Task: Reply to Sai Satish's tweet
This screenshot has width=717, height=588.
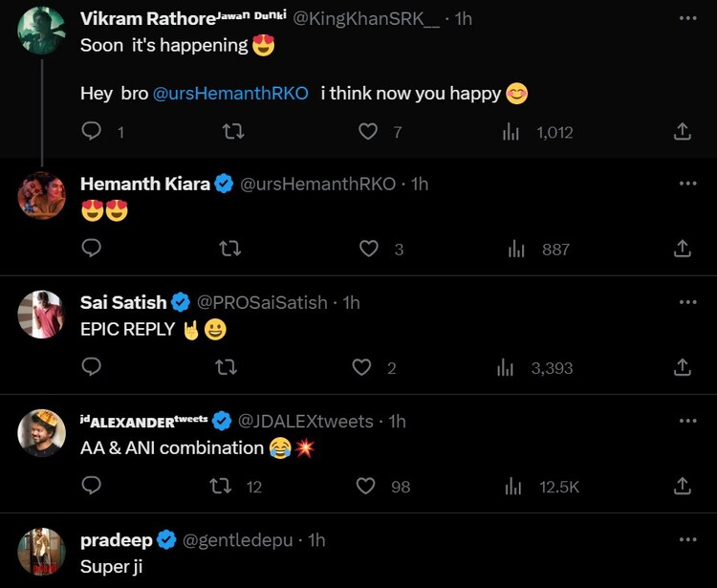Action: [x=93, y=367]
